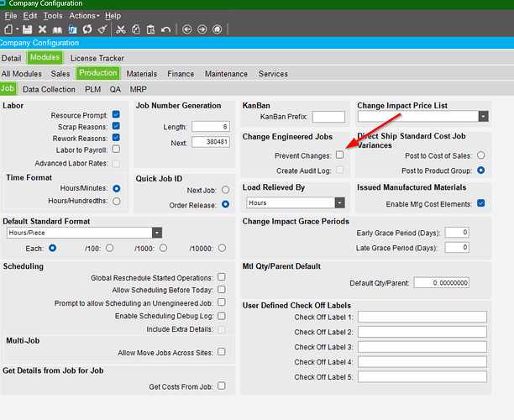The width and height of the screenshot is (514, 420).
Task: Select the /100 standard format radio
Action: coord(109,248)
